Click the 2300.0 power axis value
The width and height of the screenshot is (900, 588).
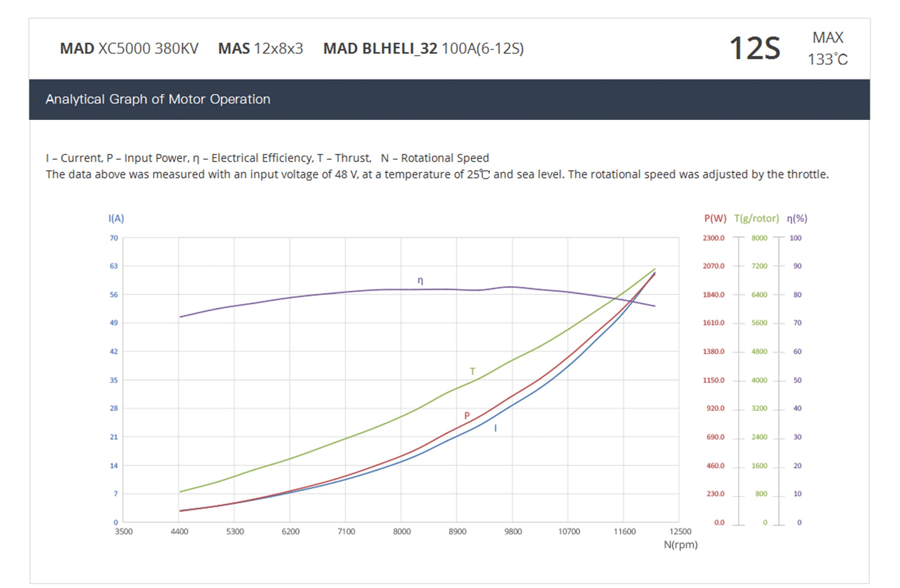click(x=714, y=238)
